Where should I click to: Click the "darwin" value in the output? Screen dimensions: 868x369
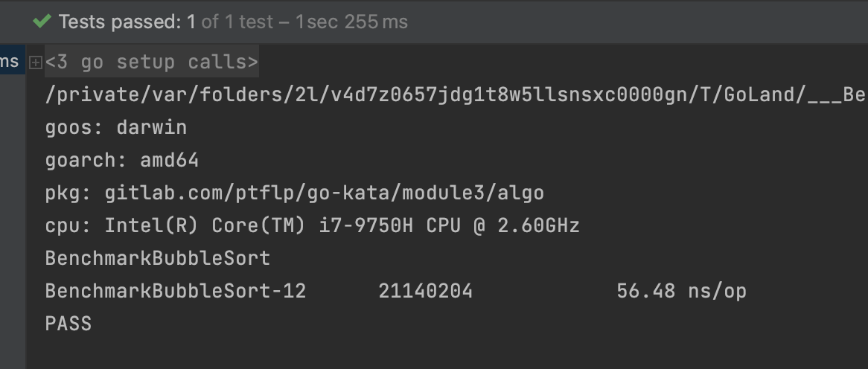151,127
